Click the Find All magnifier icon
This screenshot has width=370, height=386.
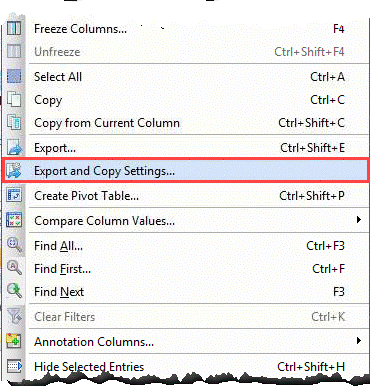14,245
